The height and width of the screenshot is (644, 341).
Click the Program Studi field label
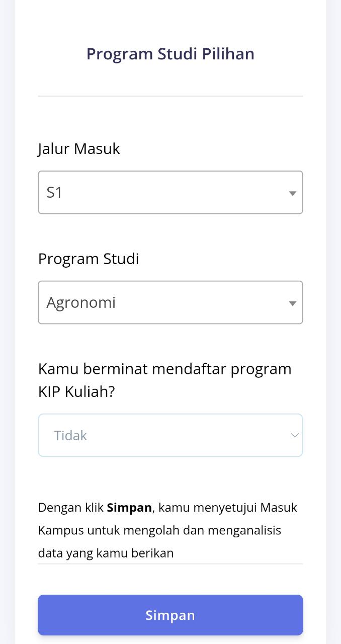(x=89, y=259)
